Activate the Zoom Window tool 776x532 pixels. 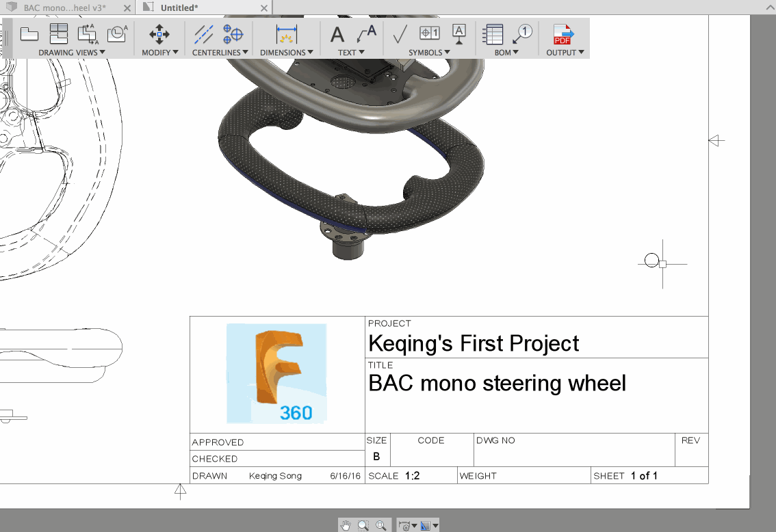click(x=363, y=526)
